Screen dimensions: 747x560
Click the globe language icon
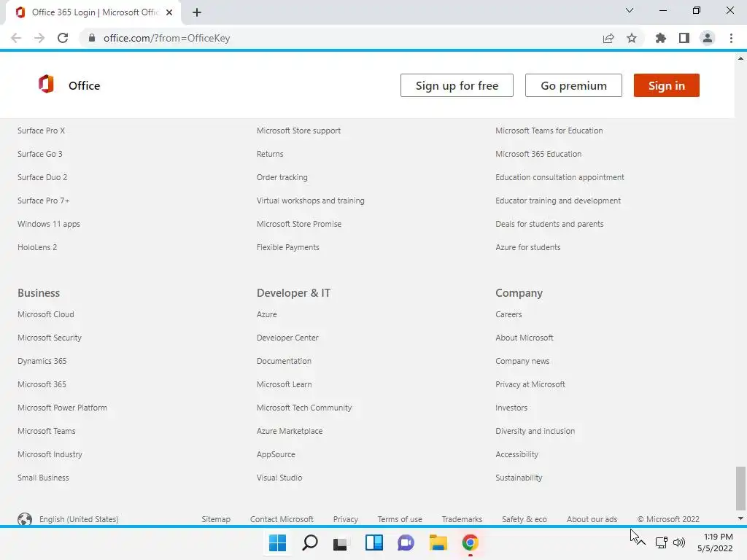(x=25, y=519)
